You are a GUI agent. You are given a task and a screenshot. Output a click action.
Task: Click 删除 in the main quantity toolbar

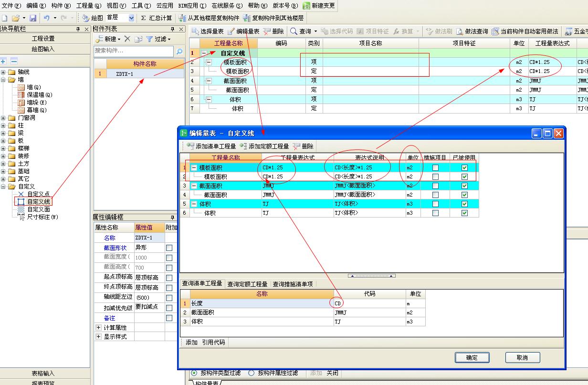tap(273, 31)
